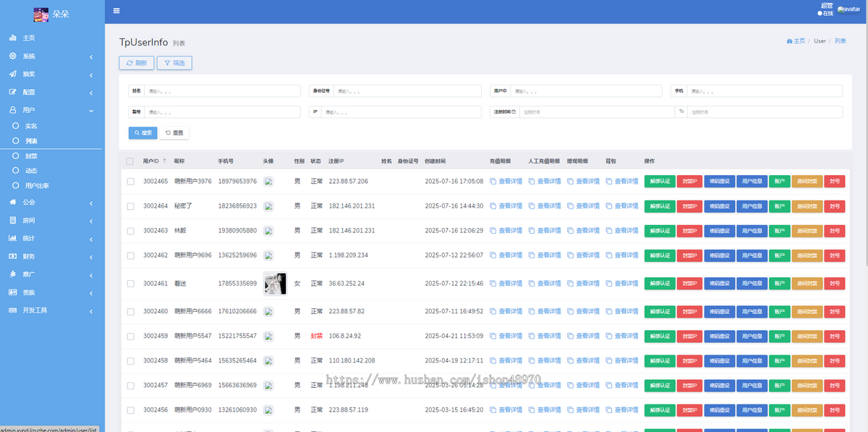The image size is (868, 432).
Task: Select the checkbox for row 3002459
Action: click(131, 336)
